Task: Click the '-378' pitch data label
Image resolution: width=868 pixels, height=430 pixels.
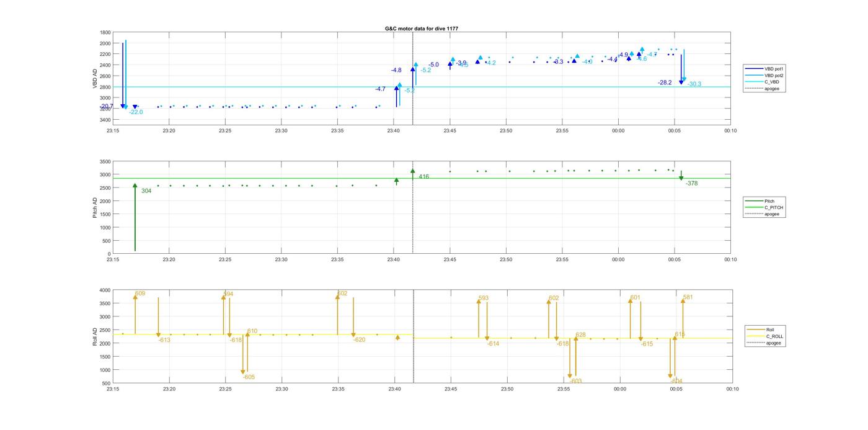Action: pos(692,184)
